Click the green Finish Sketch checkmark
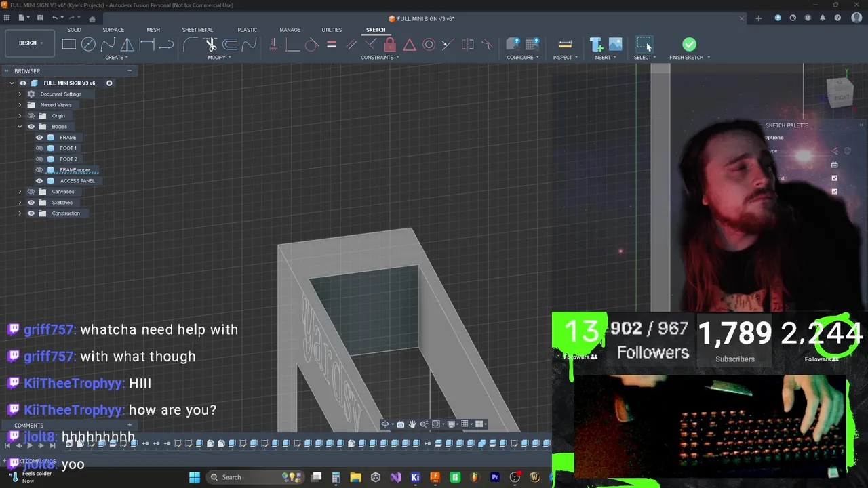 (689, 44)
